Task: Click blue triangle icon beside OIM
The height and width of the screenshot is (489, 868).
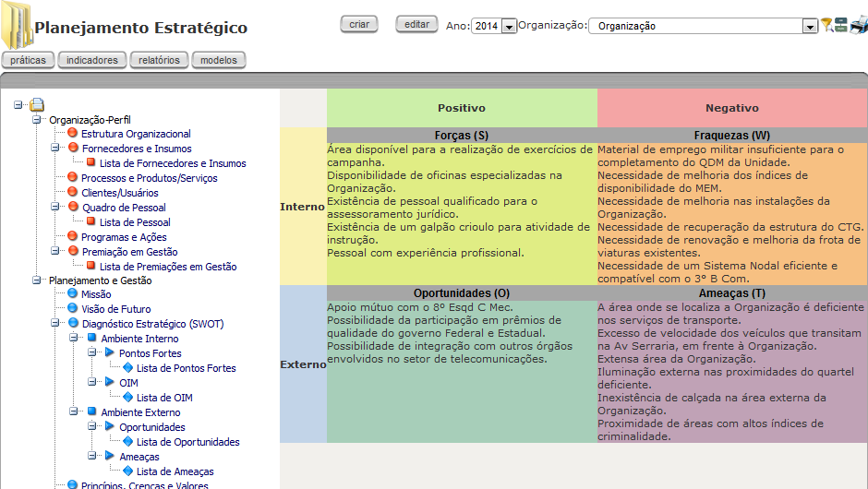Action: [110, 382]
